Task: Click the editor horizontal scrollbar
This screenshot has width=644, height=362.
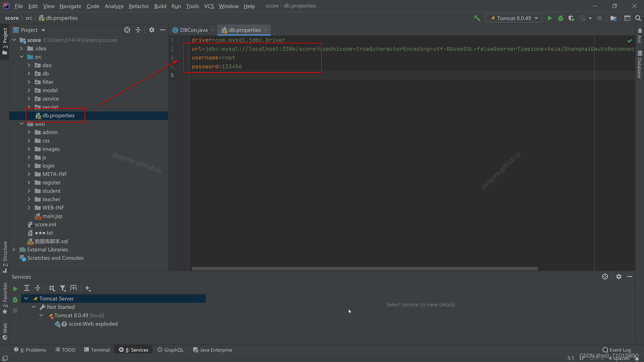Action: tap(365, 268)
